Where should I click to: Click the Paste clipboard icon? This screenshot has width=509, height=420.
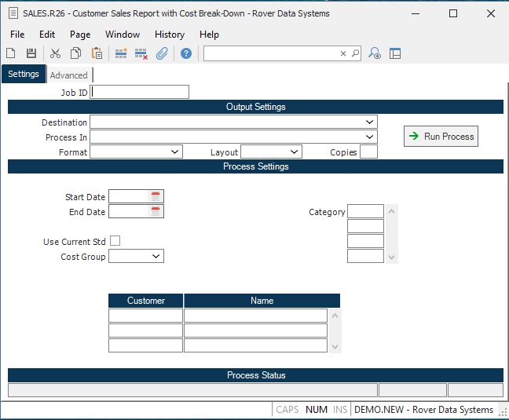[x=97, y=53]
